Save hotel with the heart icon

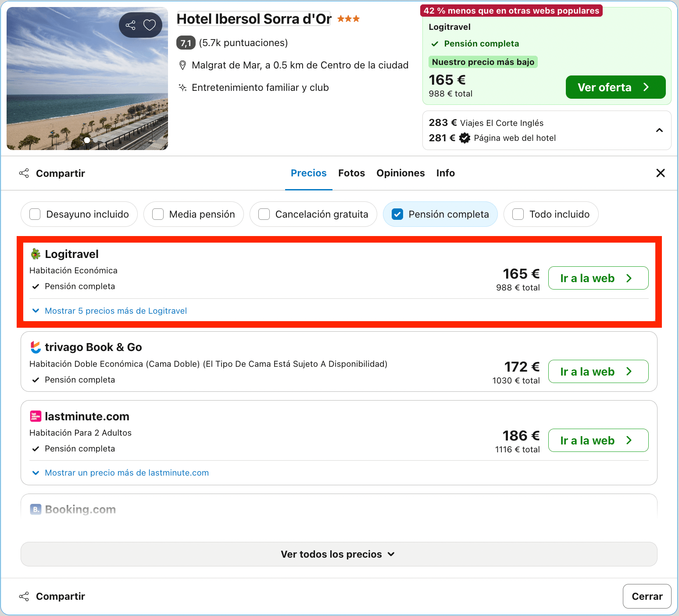(x=150, y=25)
